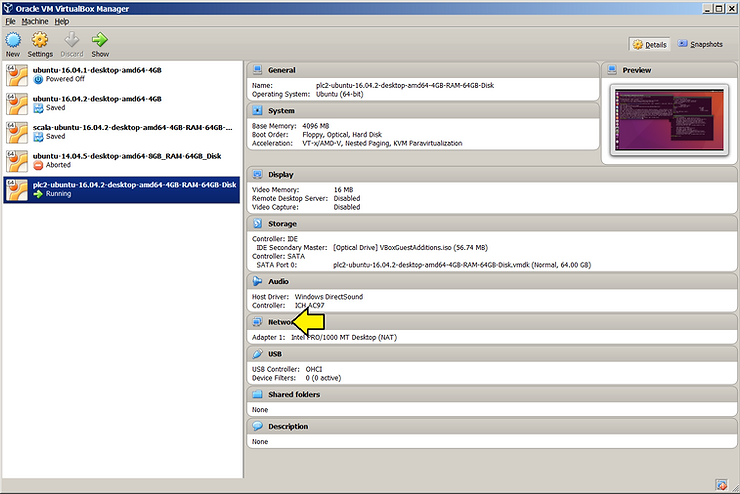Collapse the Audio section header
The width and height of the screenshot is (740, 494).
[x=277, y=282]
